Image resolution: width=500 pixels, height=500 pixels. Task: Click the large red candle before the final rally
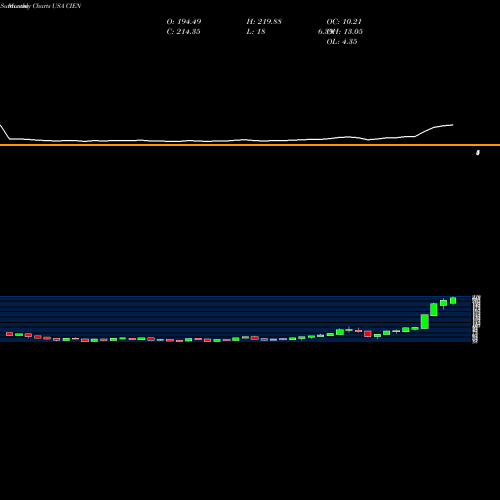[x=368, y=334]
